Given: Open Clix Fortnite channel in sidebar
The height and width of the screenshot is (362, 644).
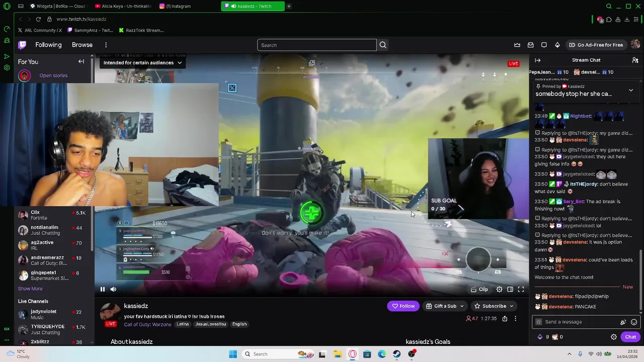Looking at the screenshot, I should [x=52, y=215].
